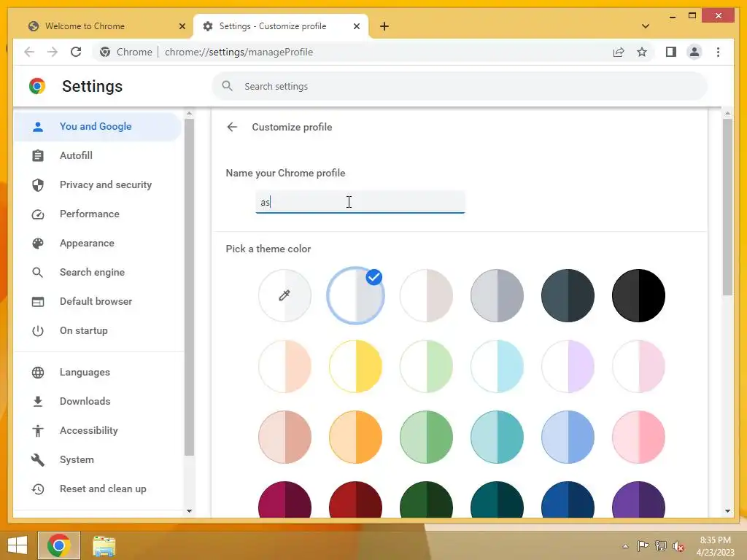Open On startup settings
Viewport: 747px width, 560px height.
point(98,330)
